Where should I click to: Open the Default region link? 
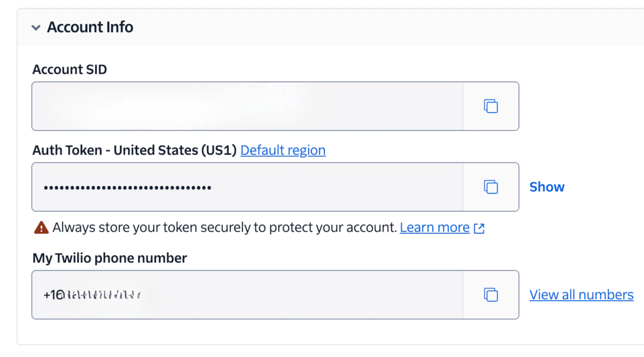(283, 150)
